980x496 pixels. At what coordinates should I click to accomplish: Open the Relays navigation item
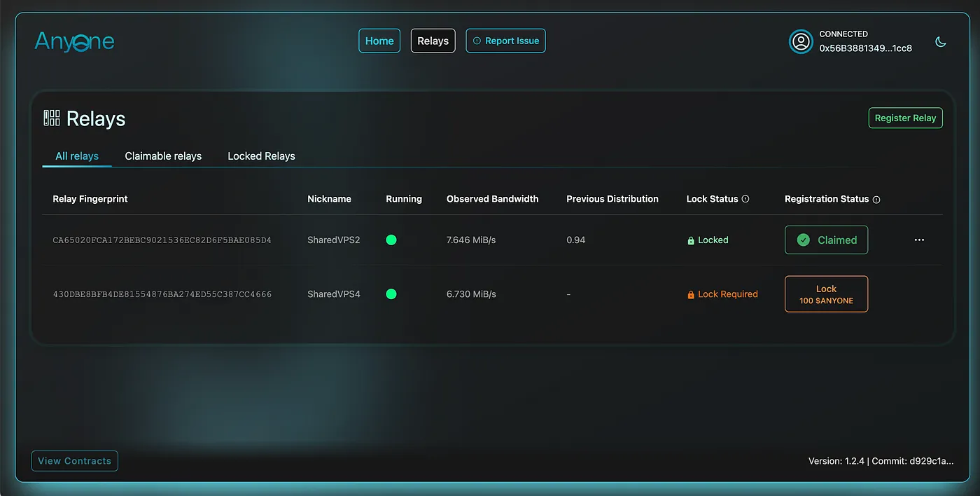(433, 41)
